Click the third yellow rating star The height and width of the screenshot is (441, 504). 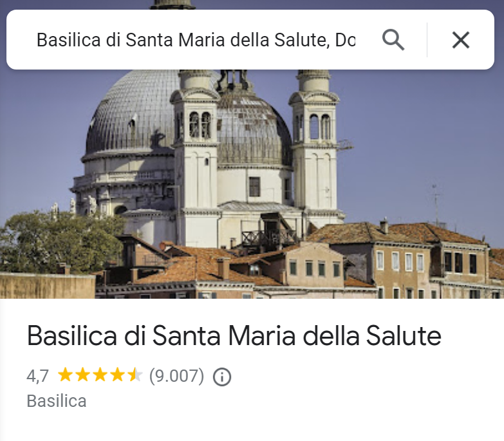click(x=100, y=375)
